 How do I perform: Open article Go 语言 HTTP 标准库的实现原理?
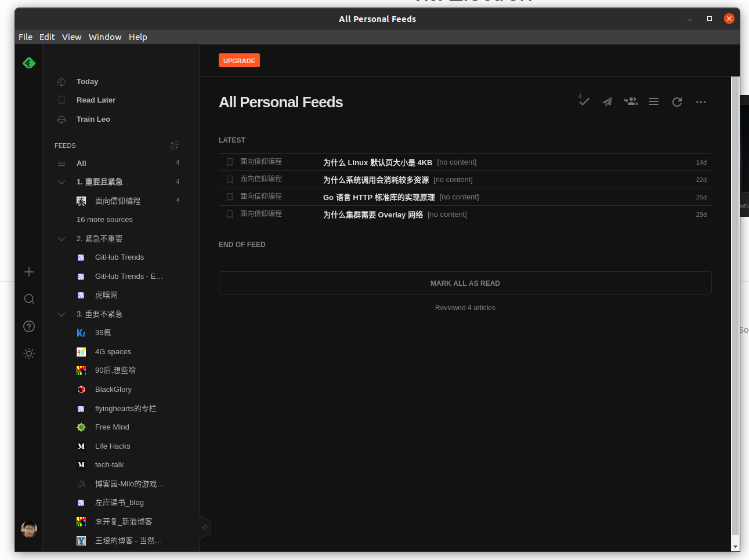pos(379,197)
